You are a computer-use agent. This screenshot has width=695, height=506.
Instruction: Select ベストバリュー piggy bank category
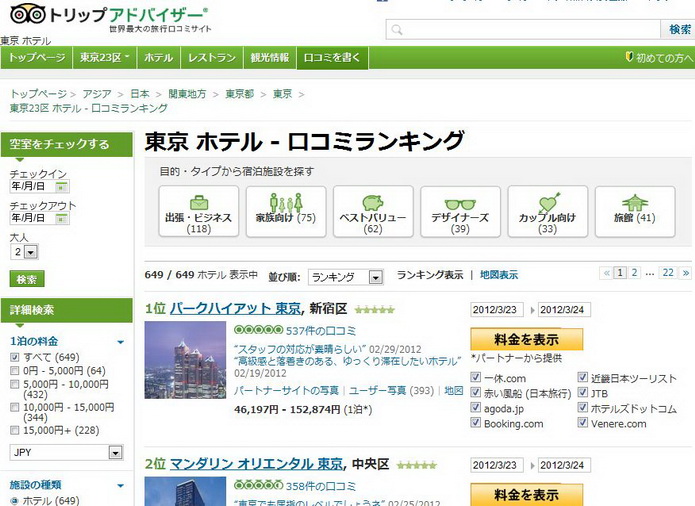pyautogui.click(x=373, y=211)
